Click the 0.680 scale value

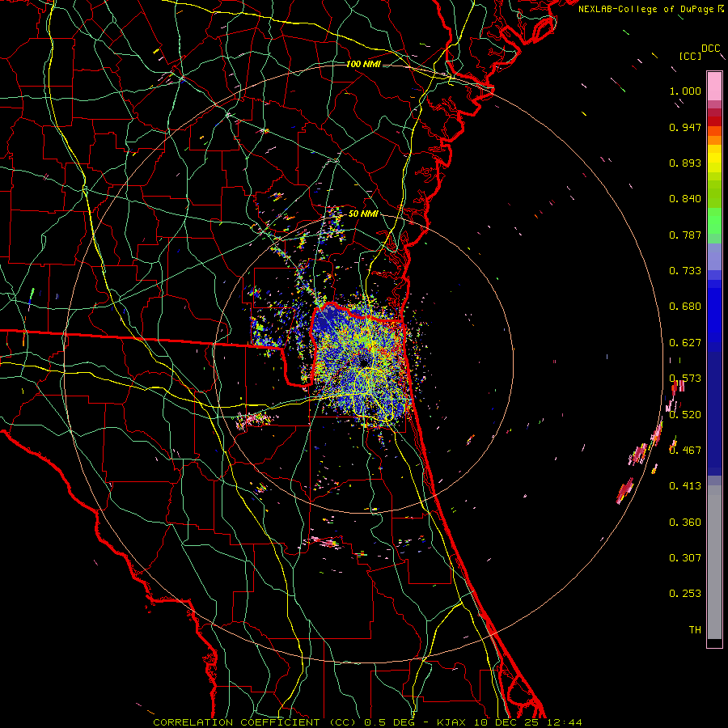(685, 307)
